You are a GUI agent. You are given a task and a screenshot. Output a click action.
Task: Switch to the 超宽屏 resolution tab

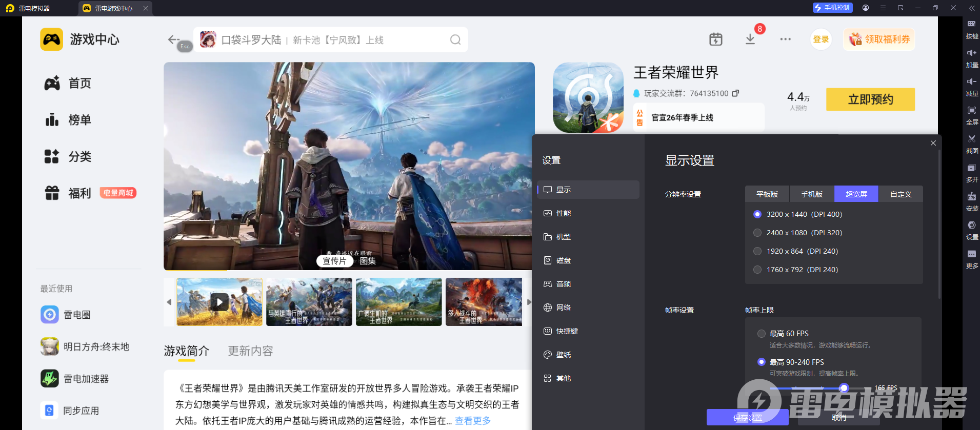pos(856,194)
